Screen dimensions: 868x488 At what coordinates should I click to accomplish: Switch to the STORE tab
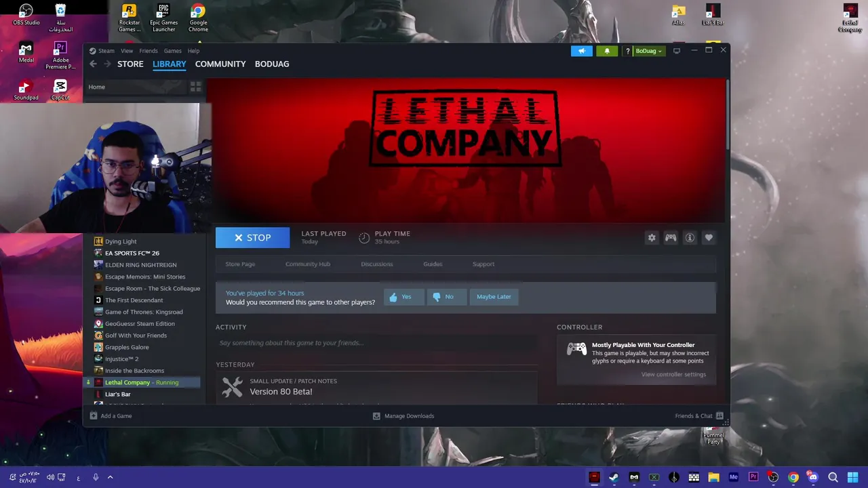click(130, 64)
